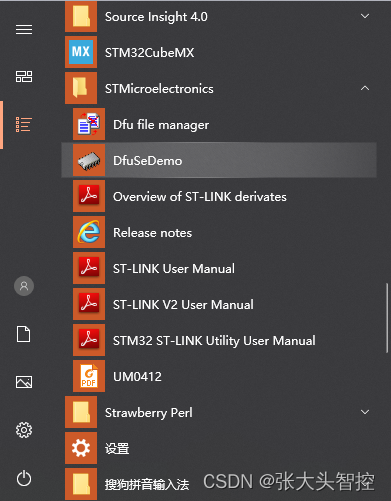Open Overview of ST-LINK derivates document

coord(219,196)
